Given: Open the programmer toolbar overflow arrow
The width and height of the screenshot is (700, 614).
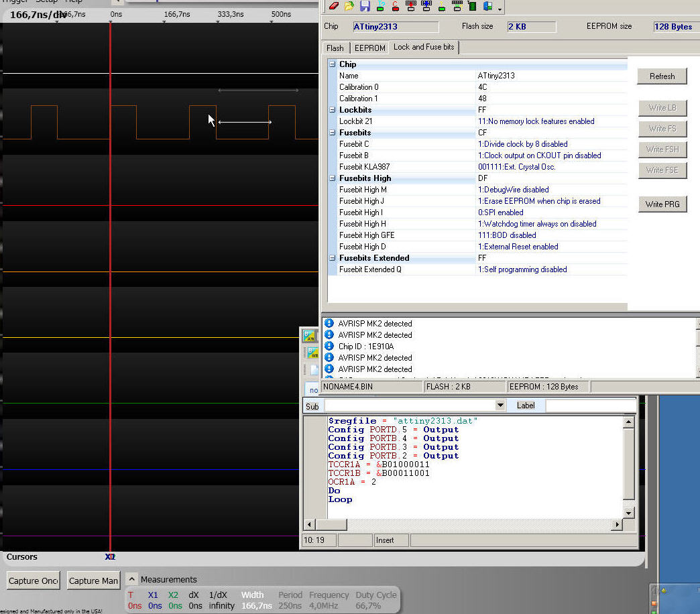Looking at the screenshot, I should coord(500,9).
